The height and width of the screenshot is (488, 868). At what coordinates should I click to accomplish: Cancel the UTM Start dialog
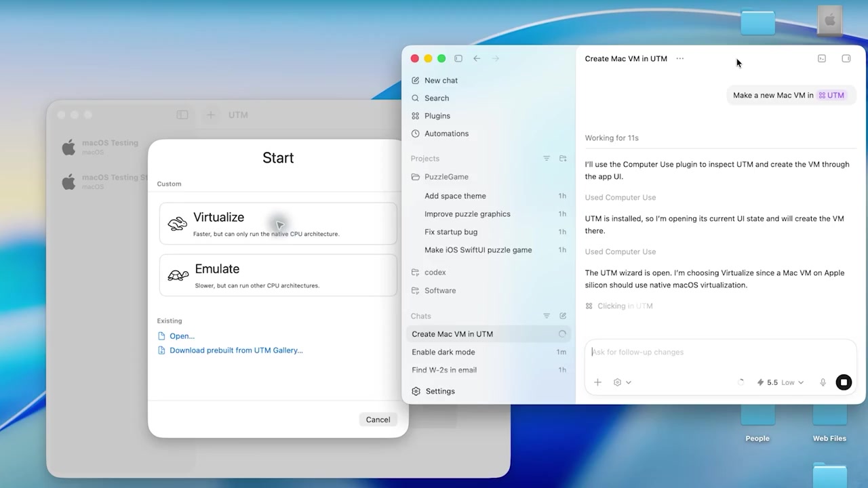[378, 420]
